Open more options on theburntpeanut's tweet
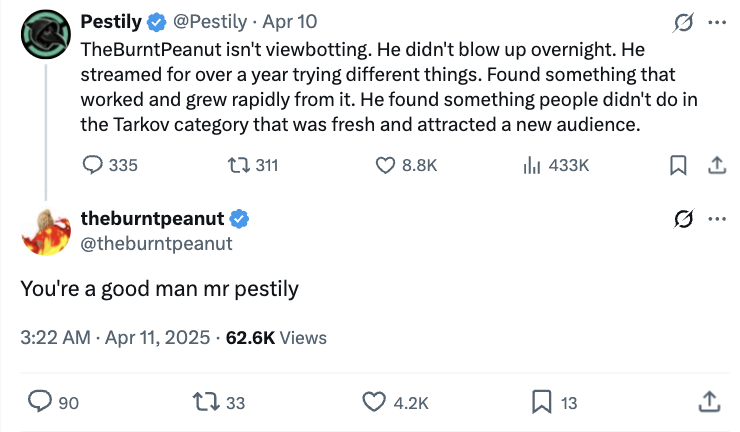740x432 pixels. [716, 218]
